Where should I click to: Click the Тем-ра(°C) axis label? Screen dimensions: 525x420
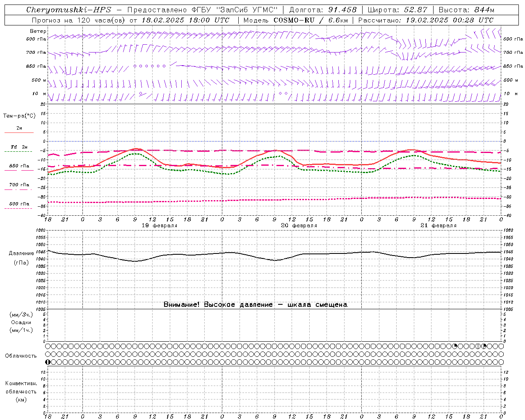(x=19, y=116)
